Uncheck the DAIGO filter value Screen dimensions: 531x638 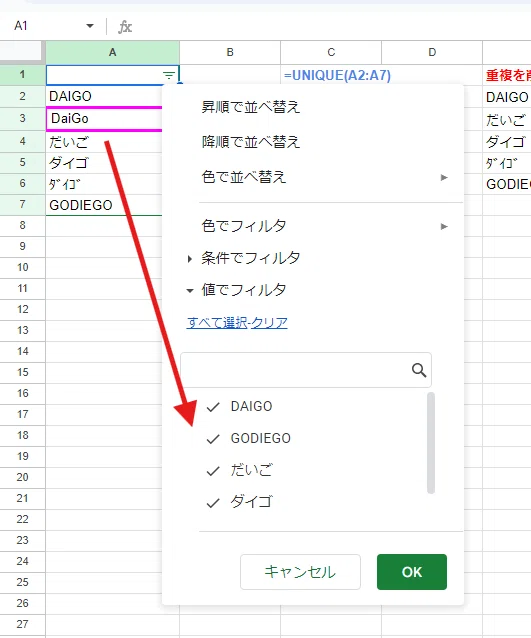click(x=213, y=406)
